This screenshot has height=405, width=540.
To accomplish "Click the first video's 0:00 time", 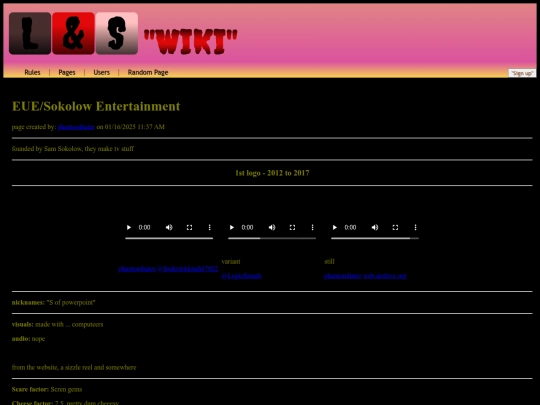I will tap(144, 227).
